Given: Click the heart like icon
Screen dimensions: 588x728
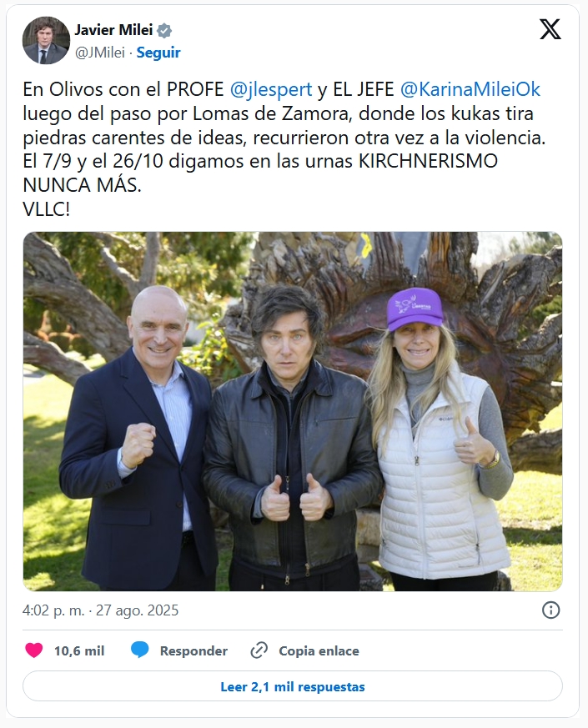Looking at the screenshot, I should 34,650.
